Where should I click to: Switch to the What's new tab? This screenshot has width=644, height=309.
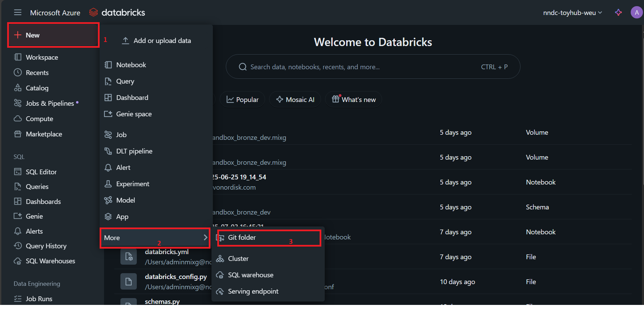(354, 100)
